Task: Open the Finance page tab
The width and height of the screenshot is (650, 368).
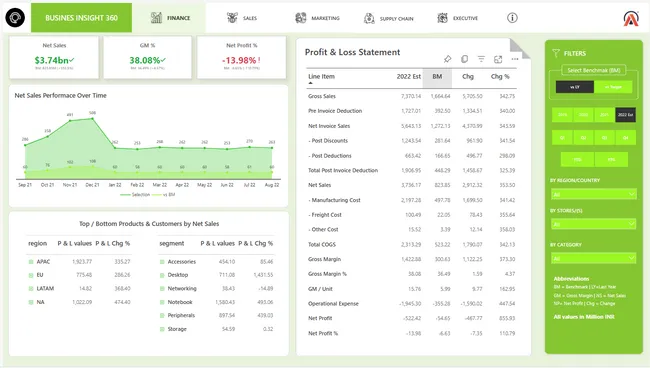Action: pos(170,18)
